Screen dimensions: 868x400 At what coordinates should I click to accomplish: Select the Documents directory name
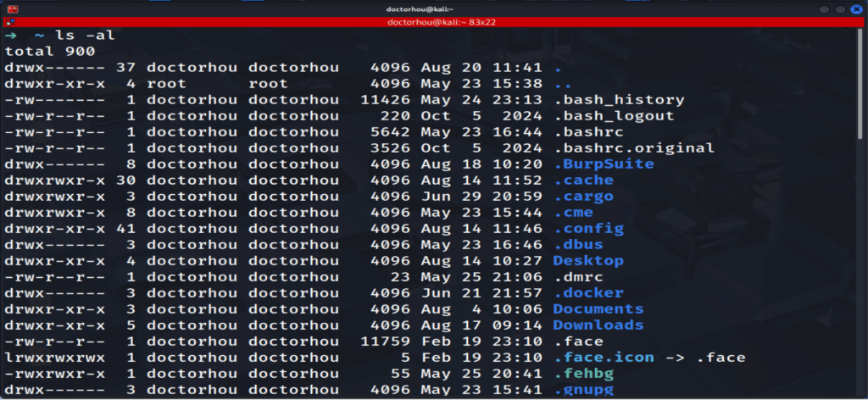pyautogui.click(x=598, y=308)
